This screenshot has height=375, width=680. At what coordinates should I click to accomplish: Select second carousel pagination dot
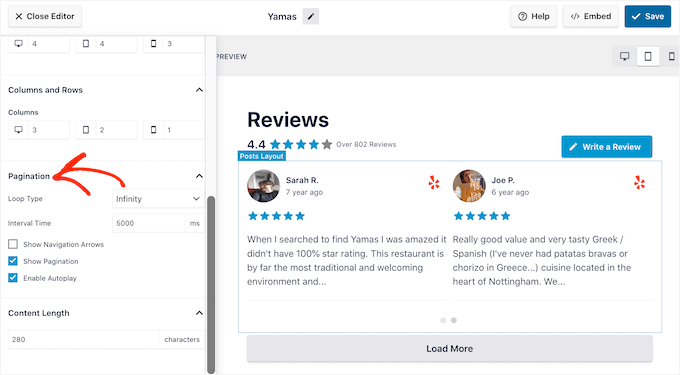pyautogui.click(x=454, y=320)
